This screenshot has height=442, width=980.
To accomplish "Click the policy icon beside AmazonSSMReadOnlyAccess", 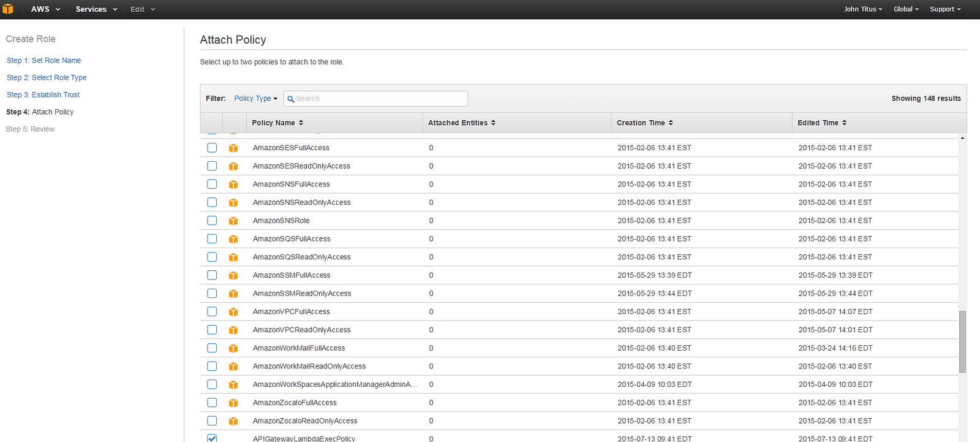I will coord(233,294).
